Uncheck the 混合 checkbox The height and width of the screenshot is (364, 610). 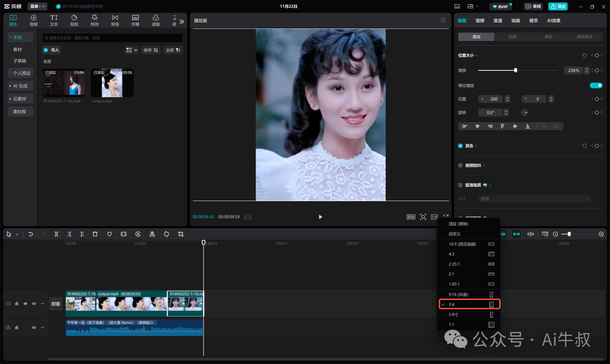click(460, 146)
